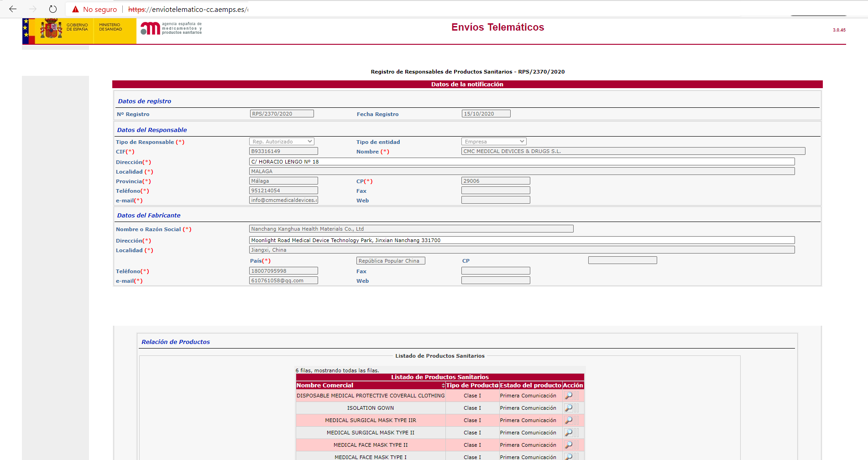Click the responsable e-mail field info@cmcmedicaldevices

tap(283, 200)
